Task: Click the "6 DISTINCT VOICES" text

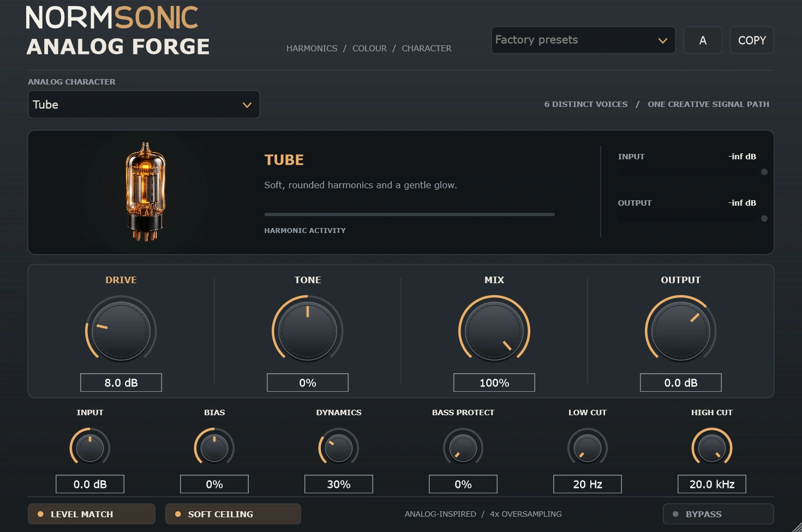Action: [586, 104]
